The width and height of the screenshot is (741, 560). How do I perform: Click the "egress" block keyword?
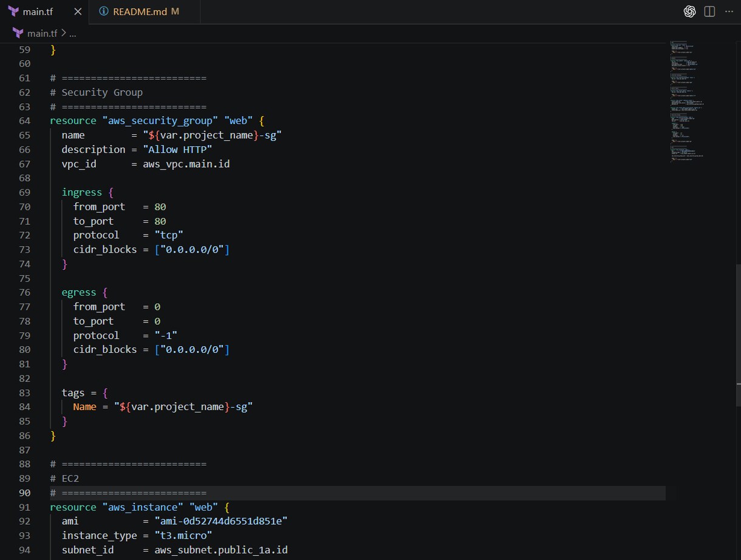tap(79, 292)
